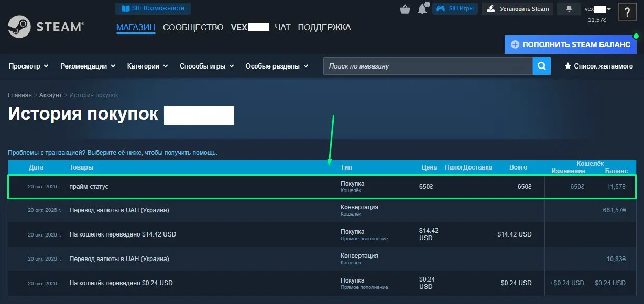Screen dimensions: 644x304
Task: Focus the Поиск по магазину search field
Action: tap(428, 66)
